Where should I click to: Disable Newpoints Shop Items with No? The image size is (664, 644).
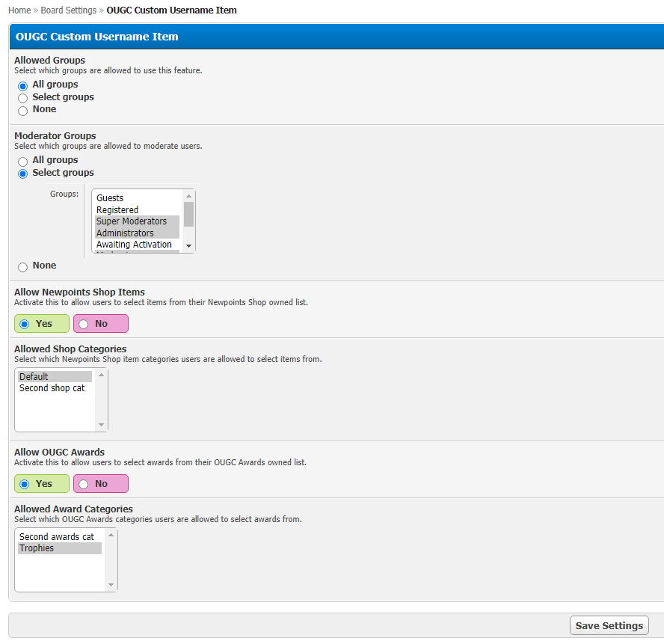coord(84,324)
